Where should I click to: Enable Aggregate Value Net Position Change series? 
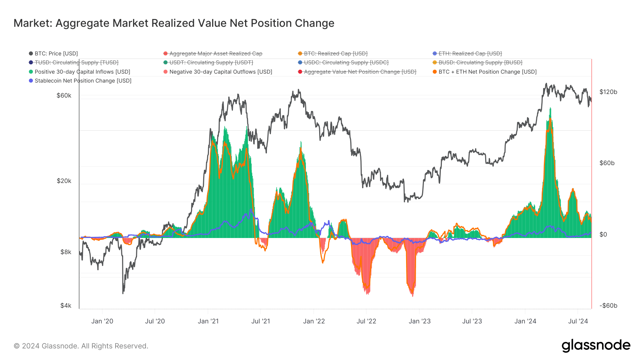click(x=357, y=72)
